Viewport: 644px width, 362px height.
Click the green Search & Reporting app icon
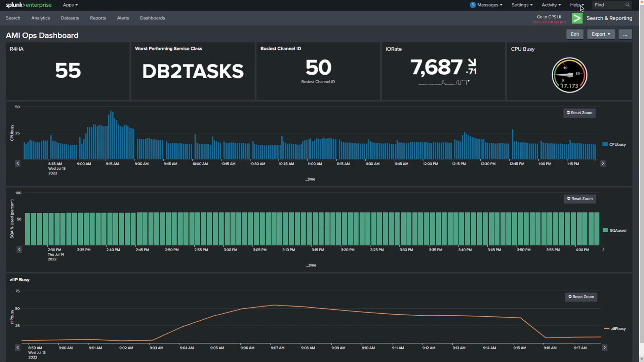(x=577, y=18)
